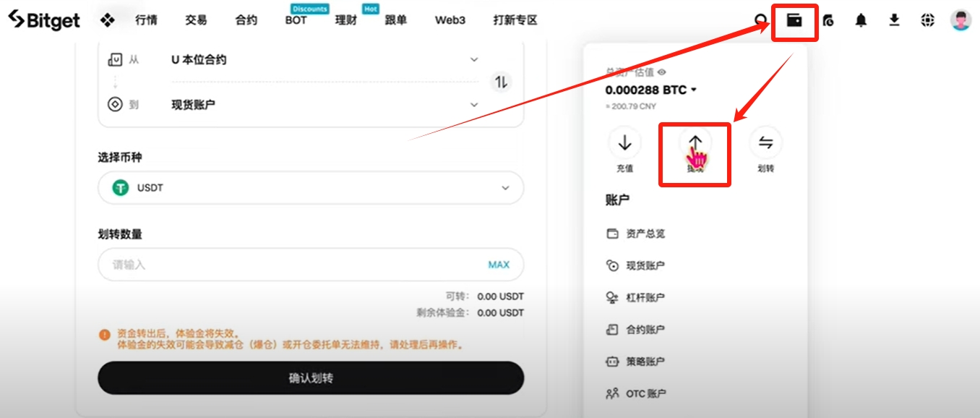Screen dimensions: 980x418
Task: Click the download app icon
Action: coord(894,20)
